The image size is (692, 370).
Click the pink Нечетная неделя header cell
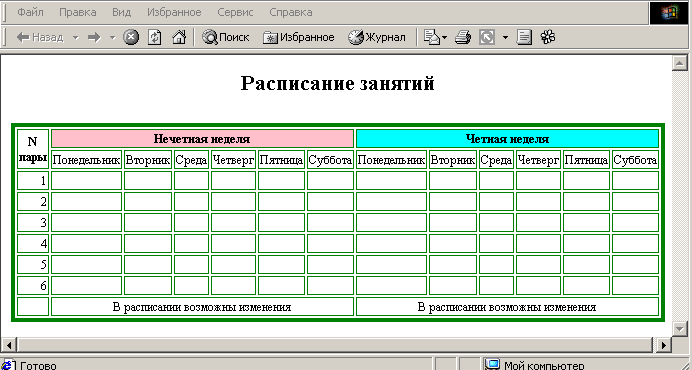coord(202,139)
